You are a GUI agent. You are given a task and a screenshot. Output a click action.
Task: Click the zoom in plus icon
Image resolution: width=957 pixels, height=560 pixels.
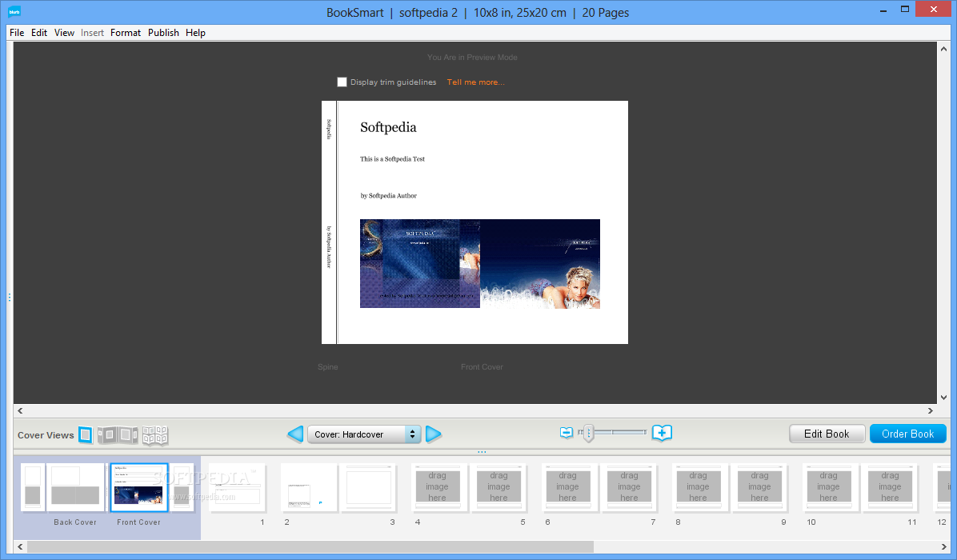pyautogui.click(x=662, y=433)
